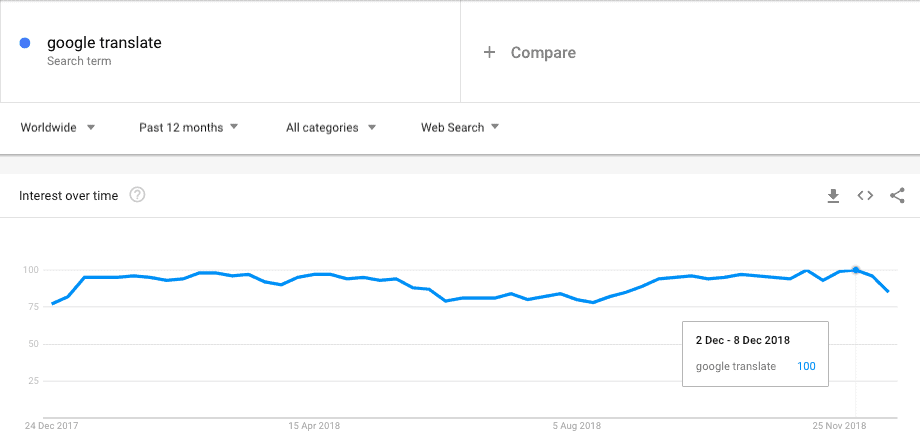Image resolution: width=920 pixels, height=447 pixels.
Task: Expand the All categories dropdown
Action: coord(331,127)
